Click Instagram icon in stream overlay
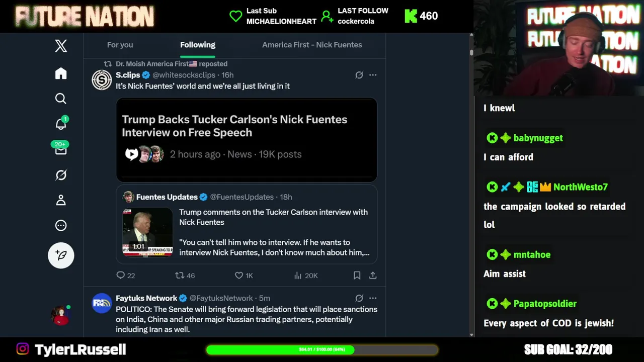This screenshot has width=644, height=362. [x=23, y=349]
